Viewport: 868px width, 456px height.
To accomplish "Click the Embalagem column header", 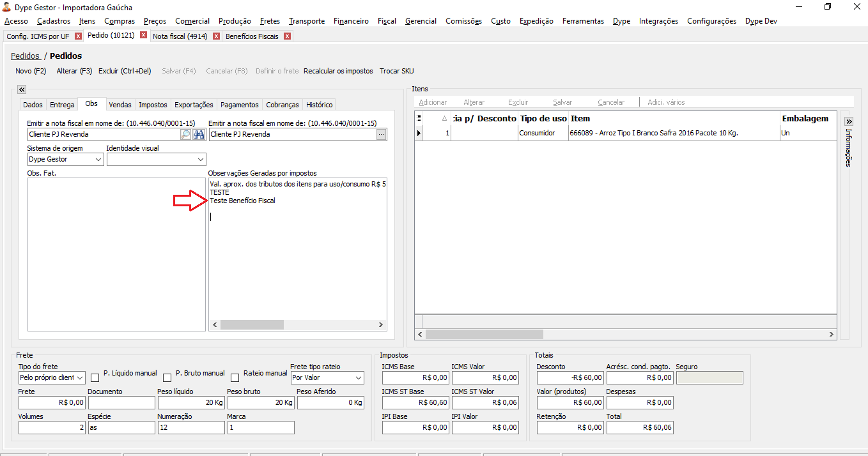I will 809,118.
